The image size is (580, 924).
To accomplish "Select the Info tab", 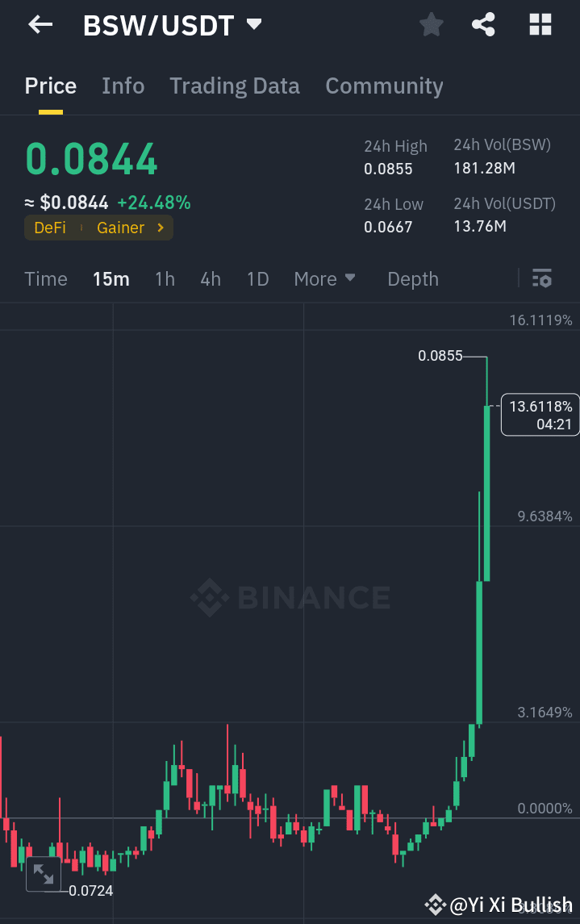I will 123,86.
